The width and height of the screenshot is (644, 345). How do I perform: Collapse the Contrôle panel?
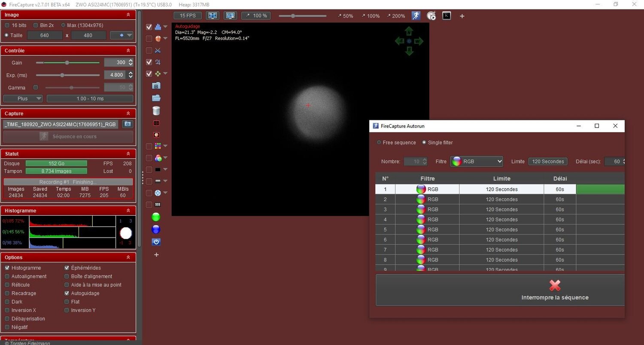click(128, 50)
